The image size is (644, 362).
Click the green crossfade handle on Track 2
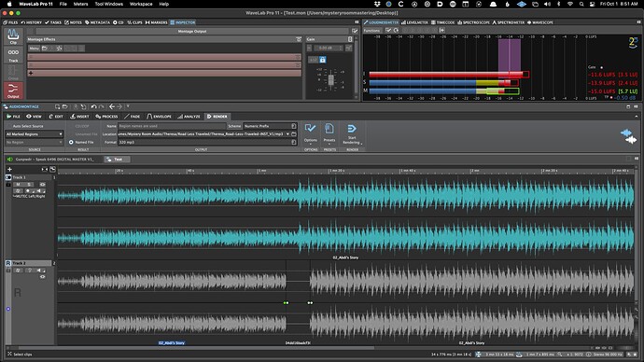tap(286, 303)
